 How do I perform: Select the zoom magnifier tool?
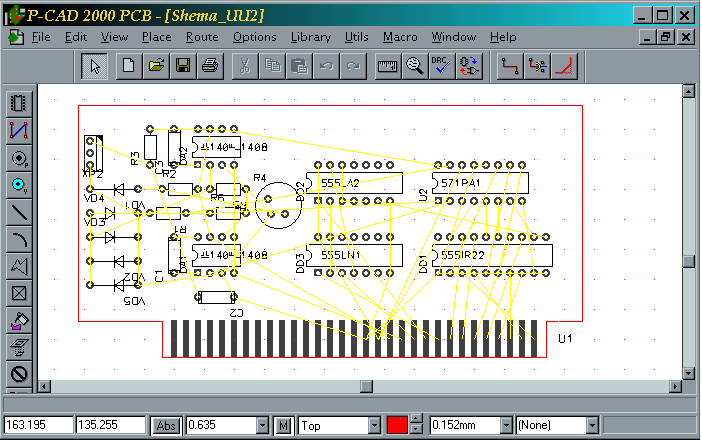pyautogui.click(x=415, y=66)
